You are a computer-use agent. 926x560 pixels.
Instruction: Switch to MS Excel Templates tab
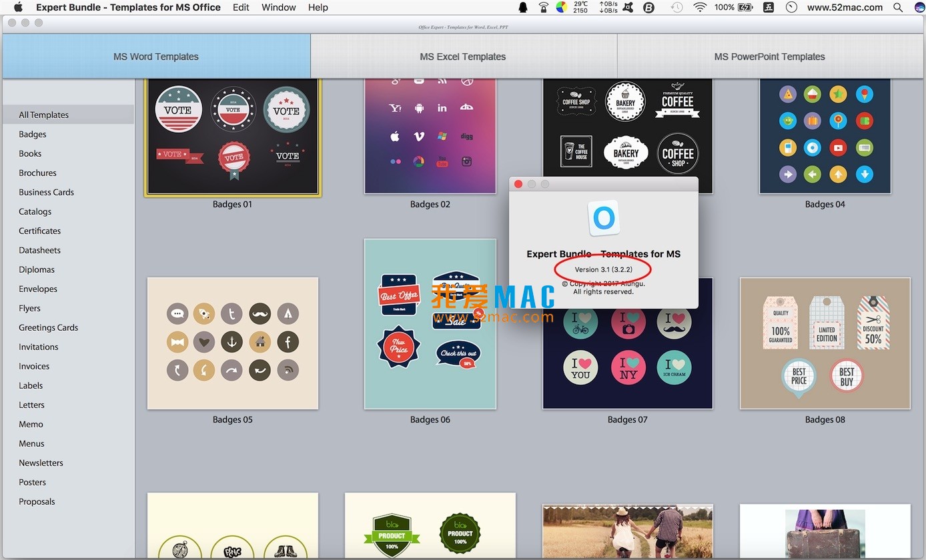463,57
